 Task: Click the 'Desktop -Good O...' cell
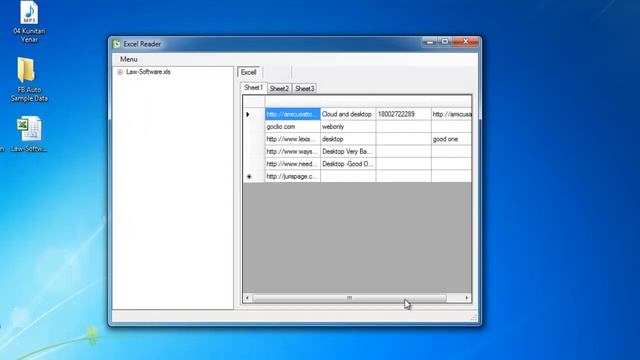pos(348,164)
